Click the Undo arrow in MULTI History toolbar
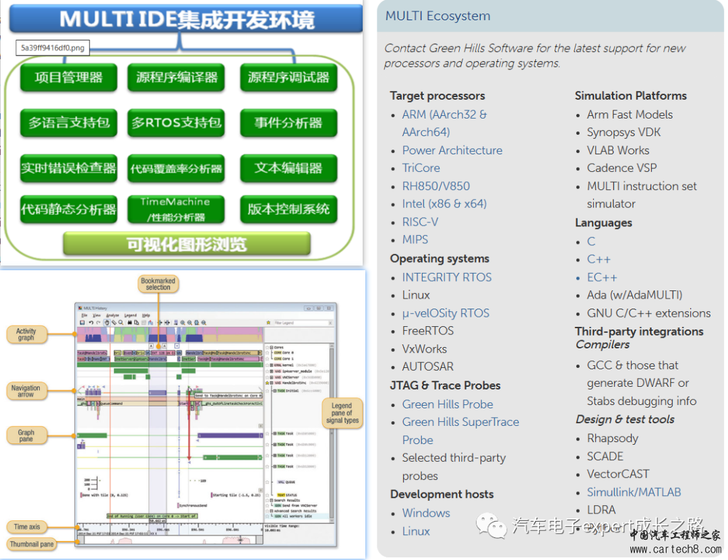 click(91, 322)
